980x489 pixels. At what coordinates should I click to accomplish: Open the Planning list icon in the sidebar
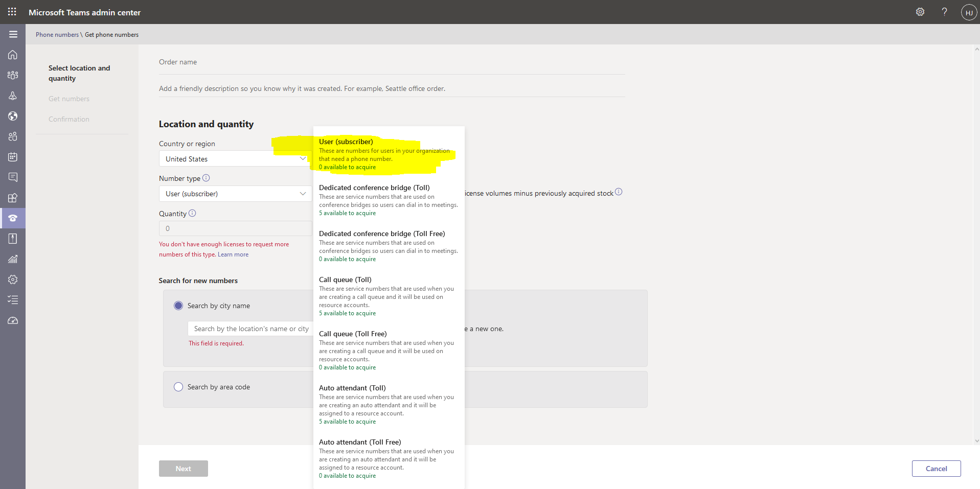(13, 300)
